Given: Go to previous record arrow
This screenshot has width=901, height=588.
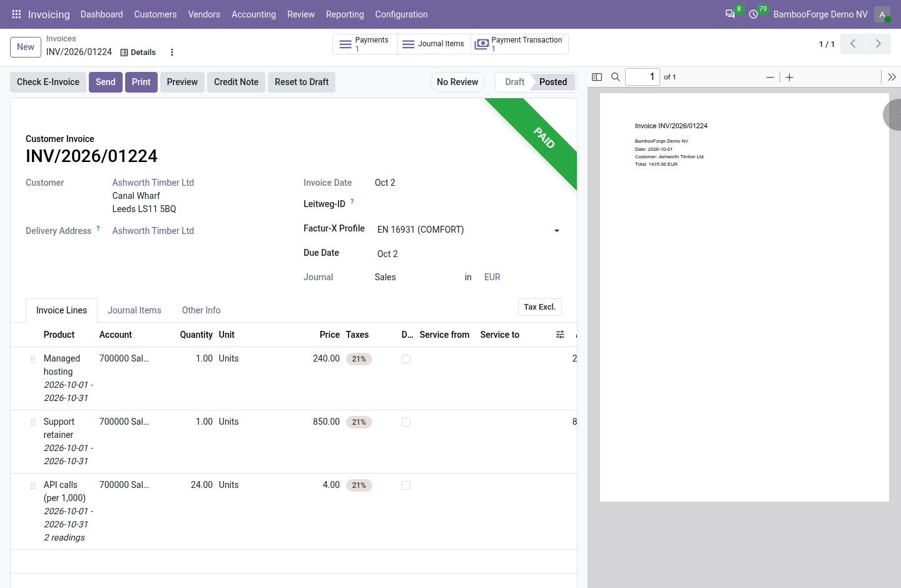Looking at the screenshot, I should (853, 44).
